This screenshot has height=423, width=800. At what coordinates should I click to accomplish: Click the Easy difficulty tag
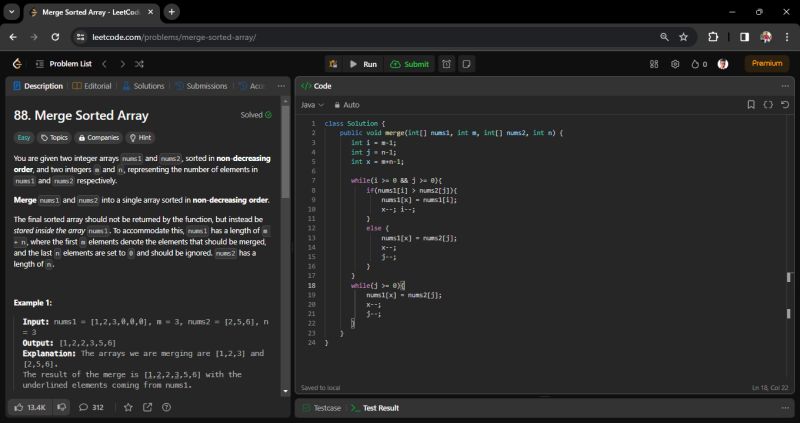point(24,138)
